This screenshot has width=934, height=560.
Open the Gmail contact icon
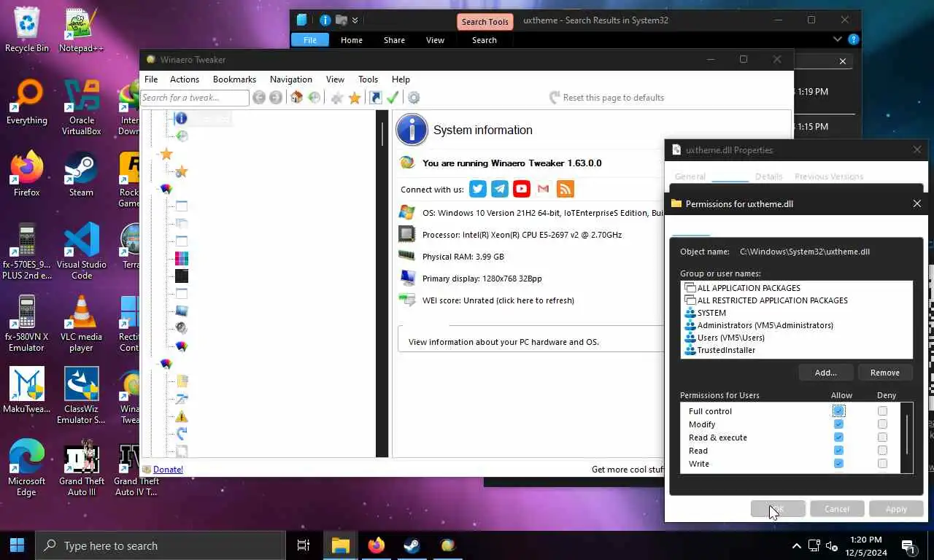pyautogui.click(x=543, y=189)
